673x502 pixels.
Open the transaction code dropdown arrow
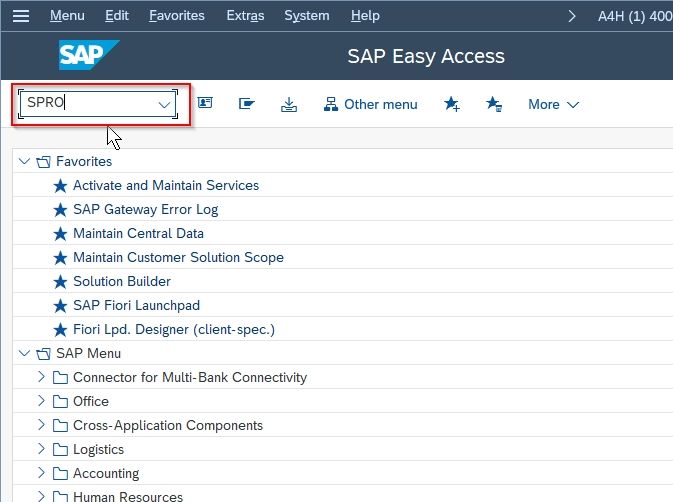point(164,105)
